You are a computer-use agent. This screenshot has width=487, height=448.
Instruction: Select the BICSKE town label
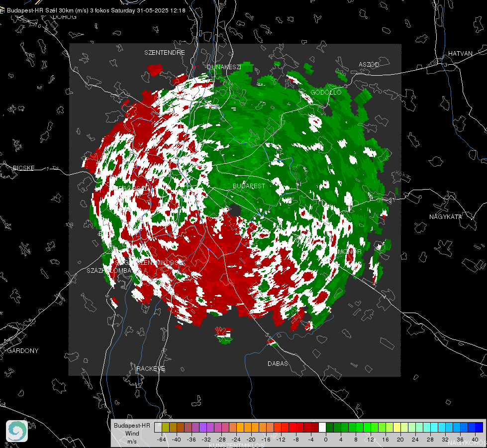pos(23,168)
